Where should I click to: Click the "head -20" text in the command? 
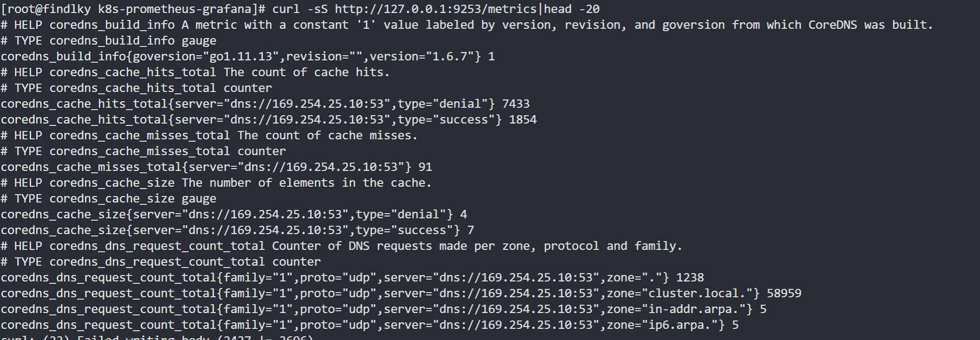(571, 9)
